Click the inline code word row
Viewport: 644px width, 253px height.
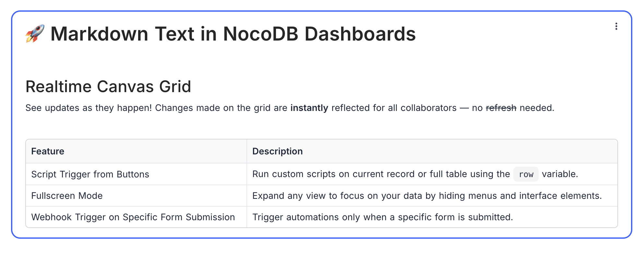pos(526,174)
